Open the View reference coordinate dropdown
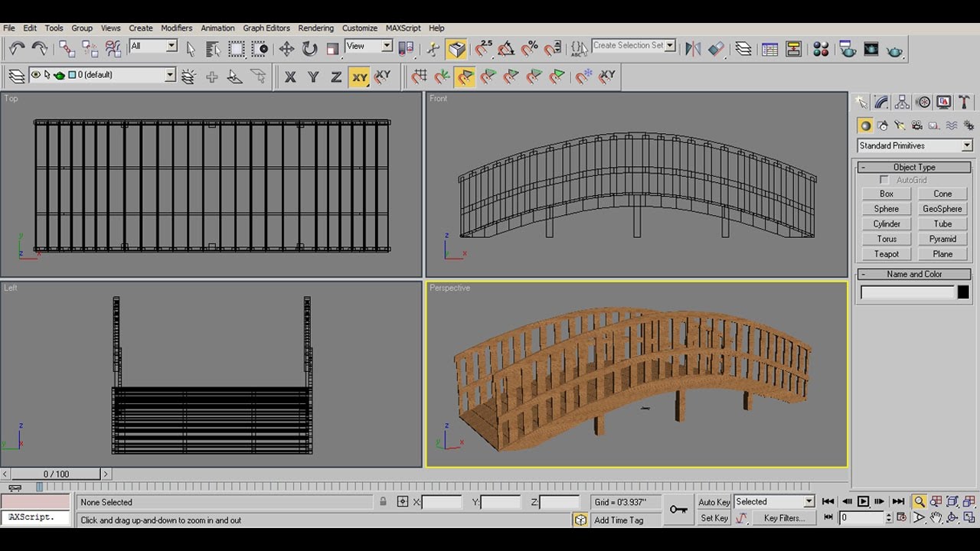 click(x=369, y=46)
